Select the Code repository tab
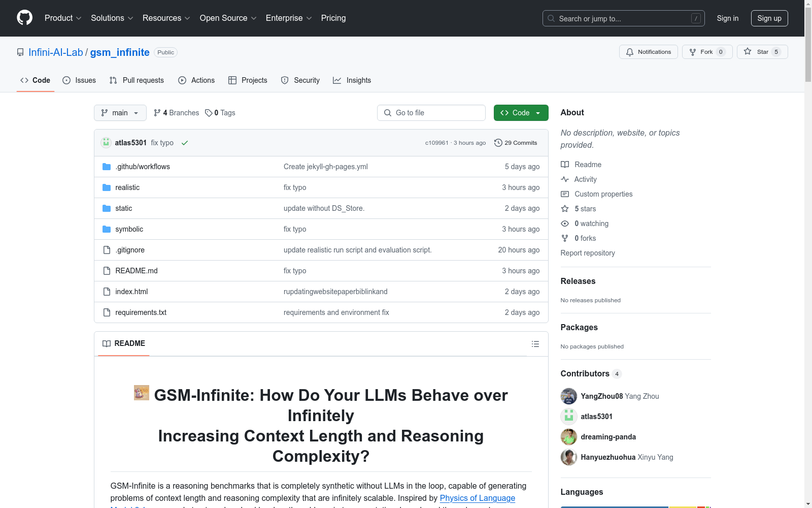This screenshot has height=508, width=812. point(36,80)
